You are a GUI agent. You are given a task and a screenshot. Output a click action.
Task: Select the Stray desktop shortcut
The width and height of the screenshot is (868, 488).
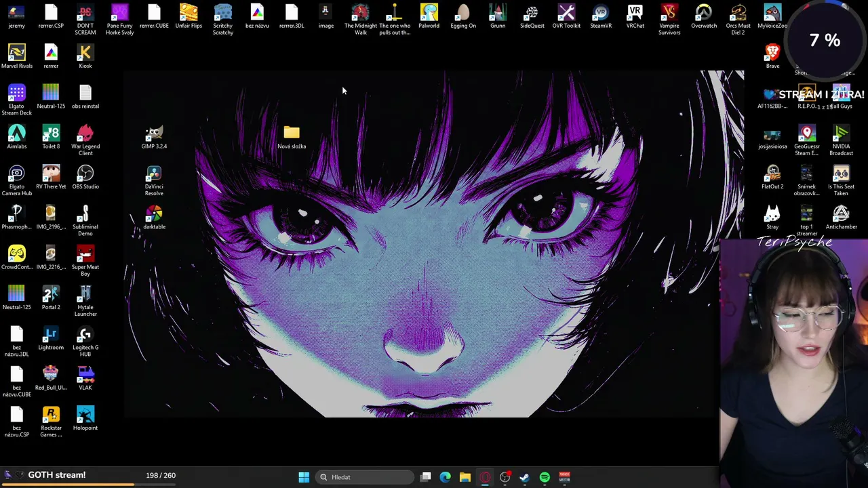(772, 218)
